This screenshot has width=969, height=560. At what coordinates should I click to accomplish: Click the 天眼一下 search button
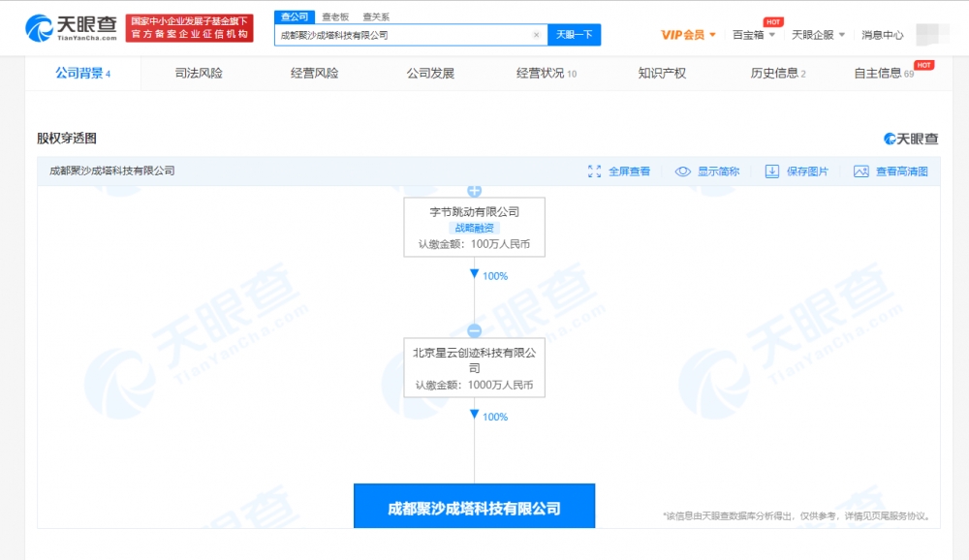pos(574,35)
